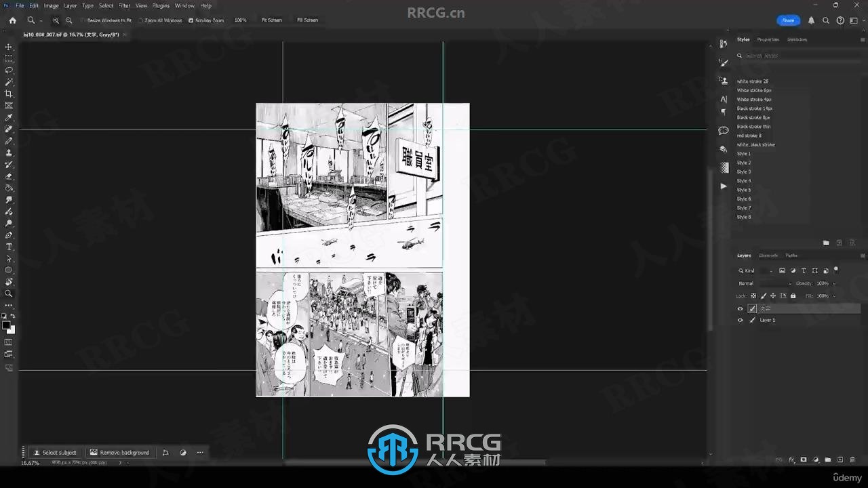This screenshot has height=488, width=868.
Task: Click Remove background button
Action: [119, 452]
